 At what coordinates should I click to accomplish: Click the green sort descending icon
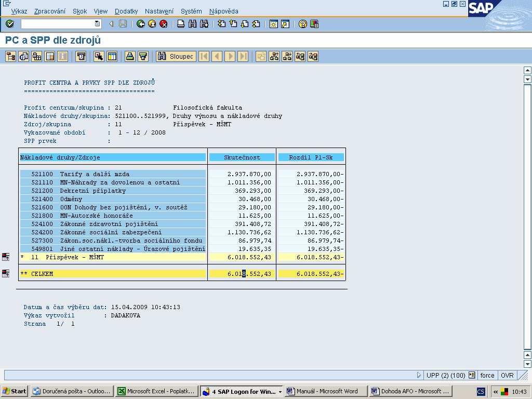(x=143, y=56)
